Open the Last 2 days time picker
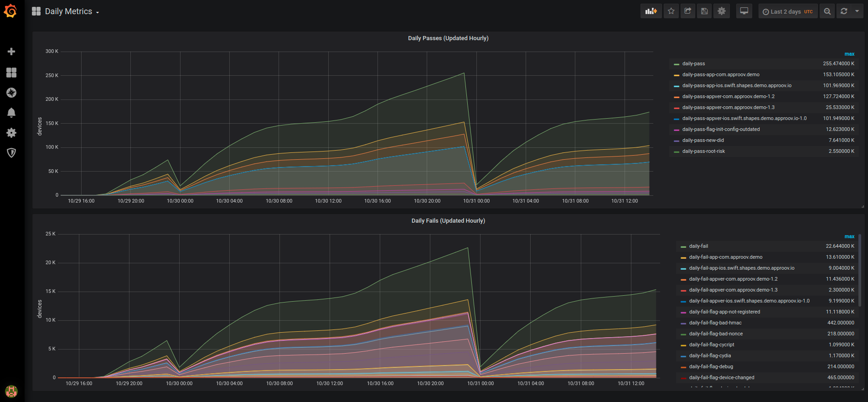 coord(787,11)
